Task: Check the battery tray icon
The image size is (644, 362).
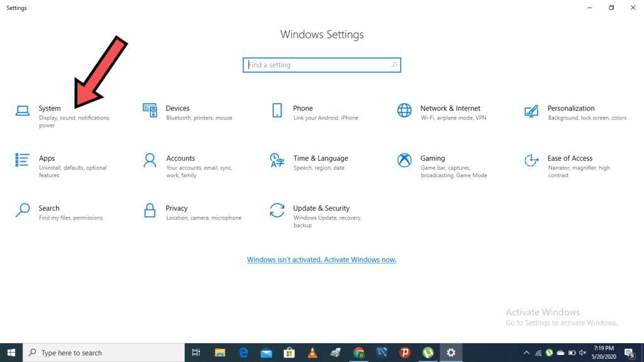Action: (x=572, y=353)
